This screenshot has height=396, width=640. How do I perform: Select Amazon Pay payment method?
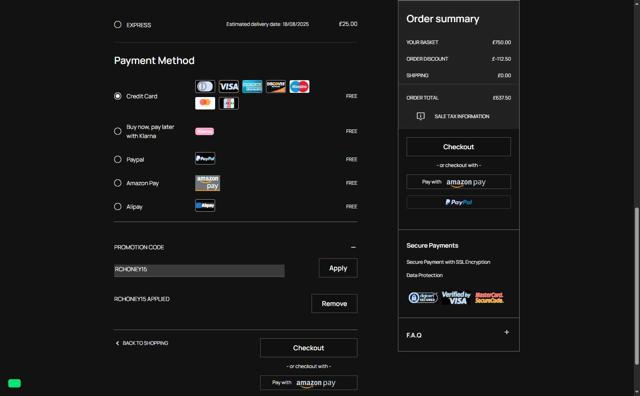118,183
